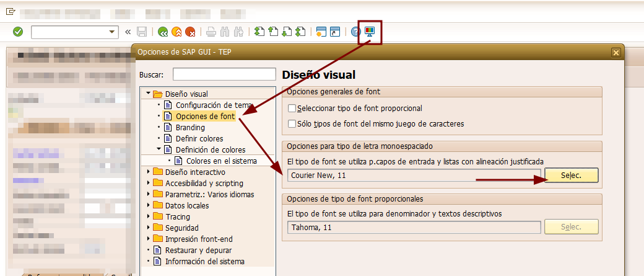Click the red Cancel icon
Viewport: 644px width, 276px height.
point(189,32)
